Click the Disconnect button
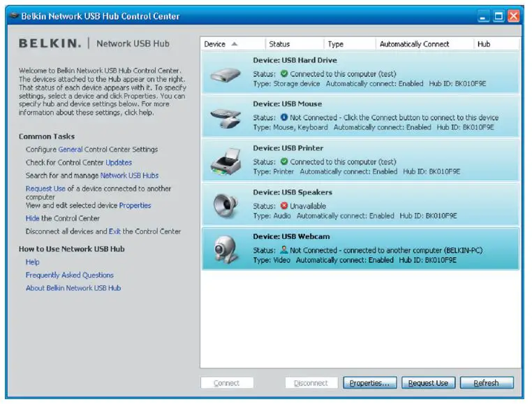 pyautogui.click(x=311, y=383)
